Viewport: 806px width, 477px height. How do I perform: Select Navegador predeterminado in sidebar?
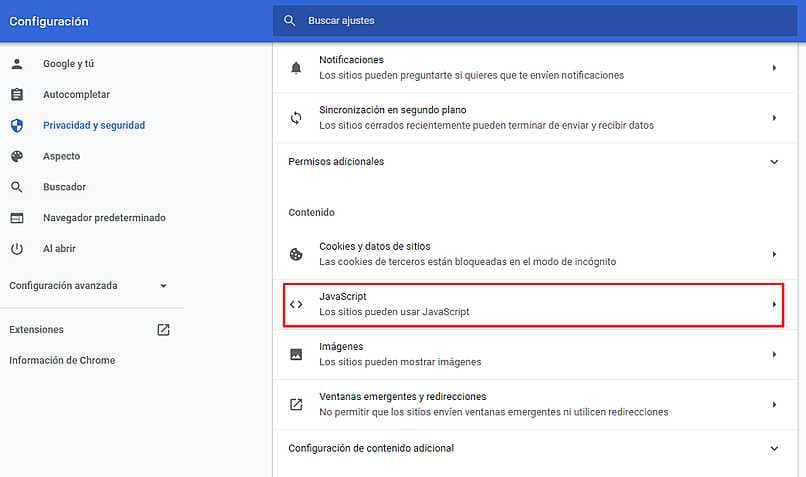104,218
